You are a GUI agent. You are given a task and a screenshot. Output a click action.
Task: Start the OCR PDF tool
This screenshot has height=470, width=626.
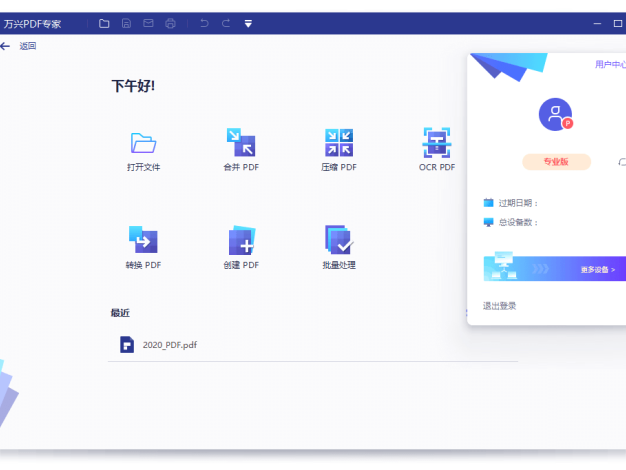tap(437, 150)
